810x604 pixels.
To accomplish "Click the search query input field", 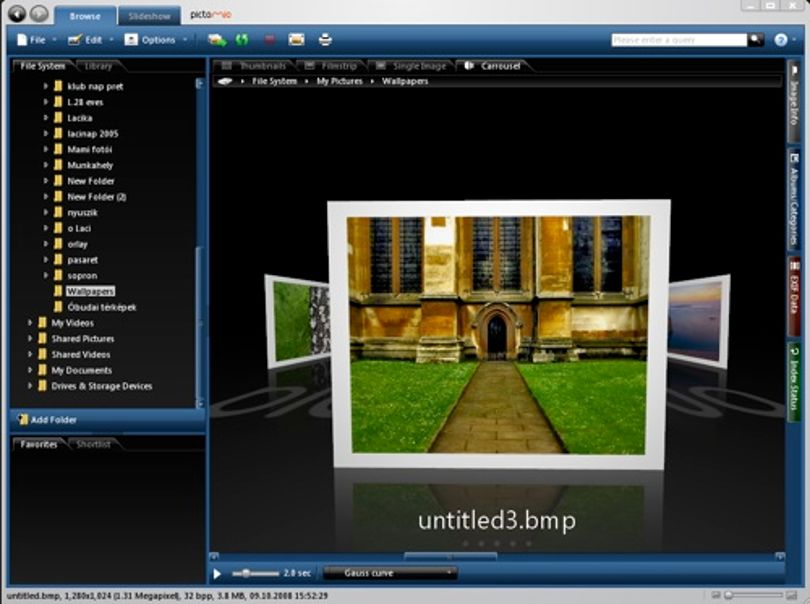I will 679,40.
